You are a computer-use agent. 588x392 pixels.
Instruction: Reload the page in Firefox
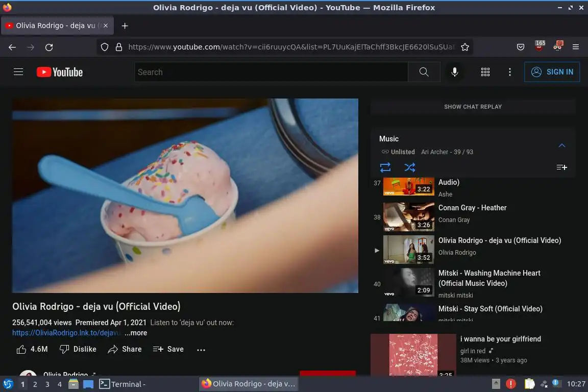coord(49,47)
